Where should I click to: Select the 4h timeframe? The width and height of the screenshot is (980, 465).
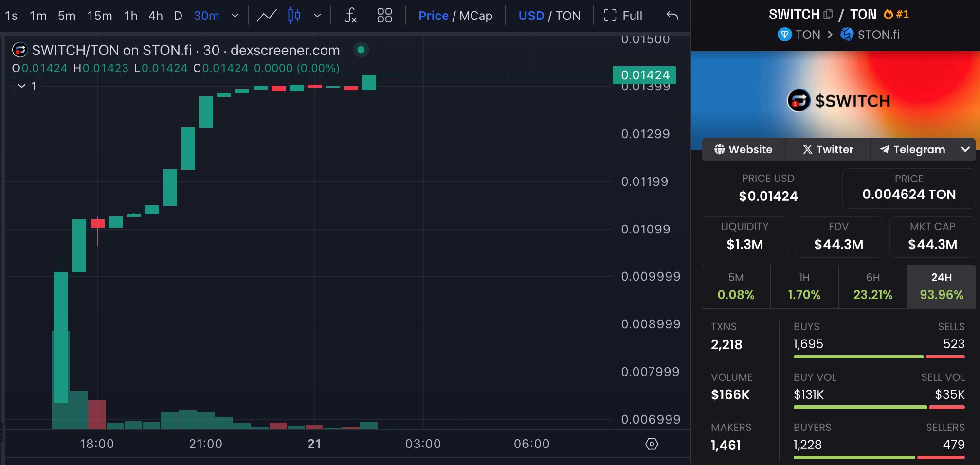[x=156, y=16]
